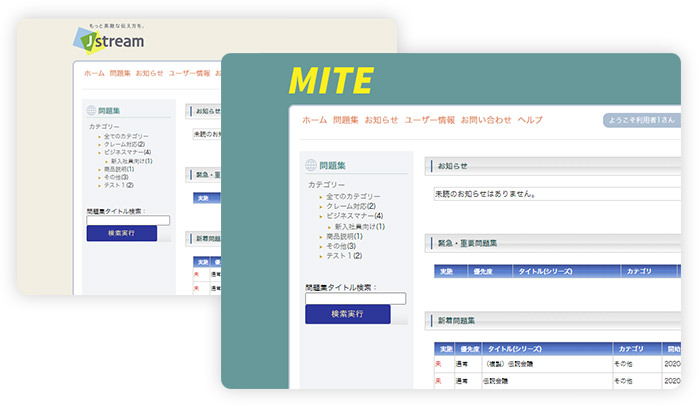Click the Jstream logo in back window
The image size is (698, 406).
[x=109, y=40]
